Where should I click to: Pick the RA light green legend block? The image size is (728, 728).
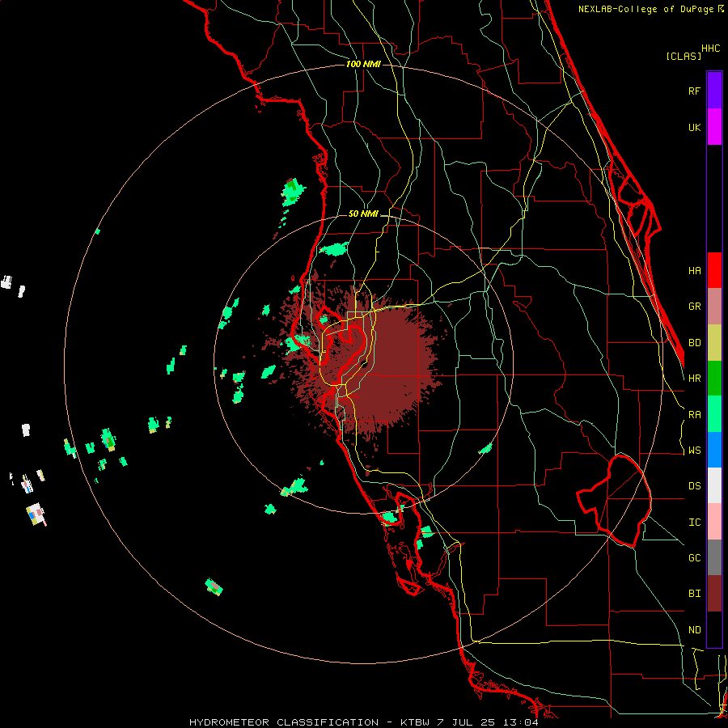pos(714,414)
